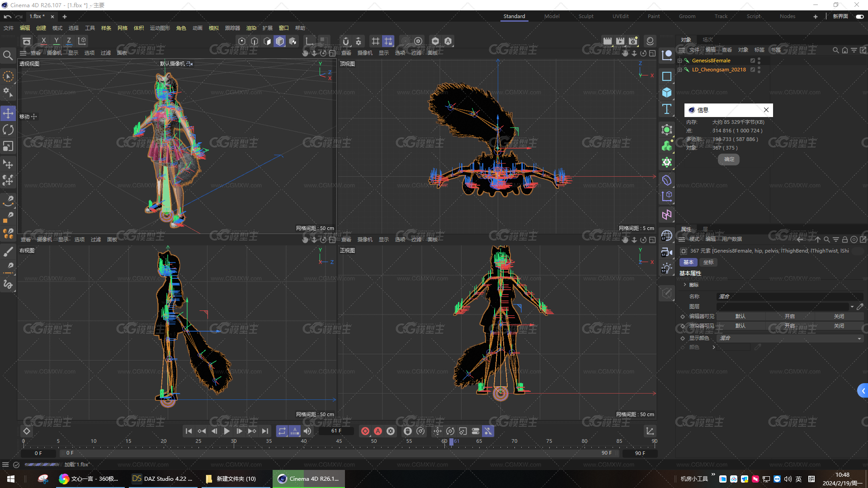Toggle the new interface switch
Screen dimensions: 868x488
(x=859, y=16)
